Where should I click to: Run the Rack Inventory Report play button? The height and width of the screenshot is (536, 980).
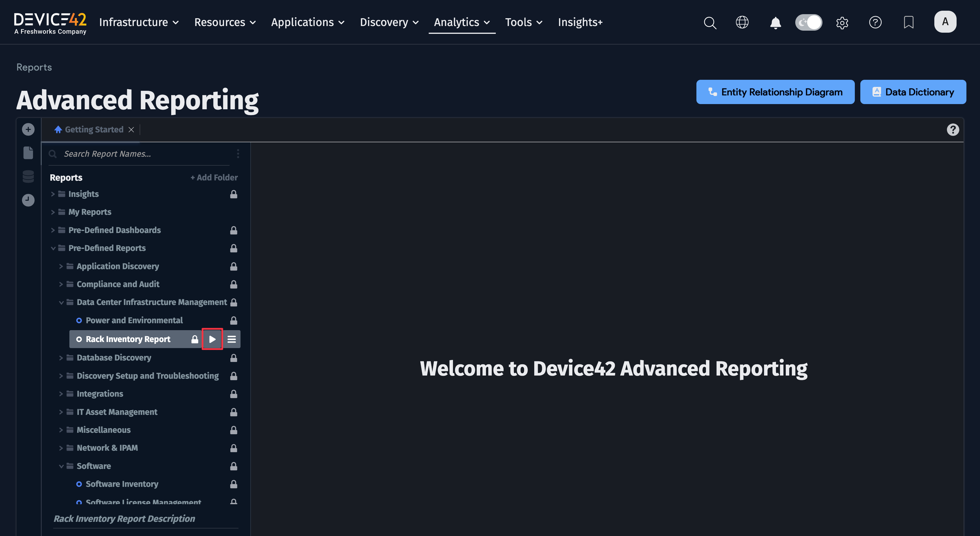click(212, 339)
